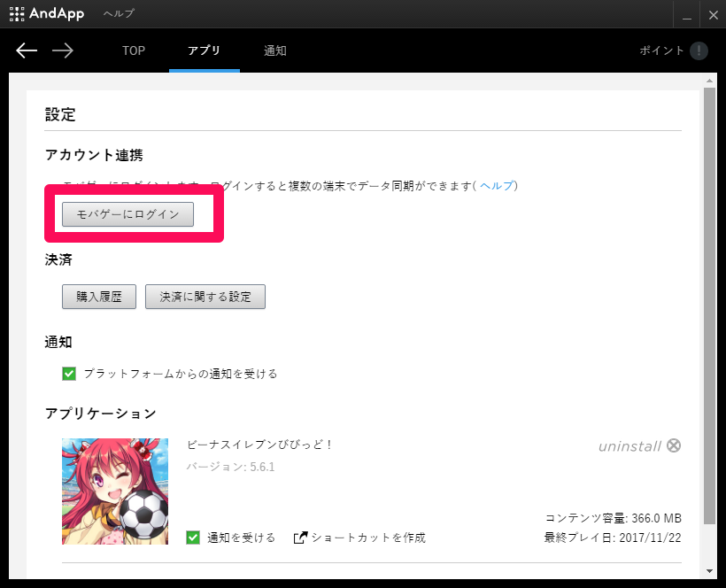Click the scrollbar down arrow
This screenshot has width=726, height=588.
click(x=709, y=571)
